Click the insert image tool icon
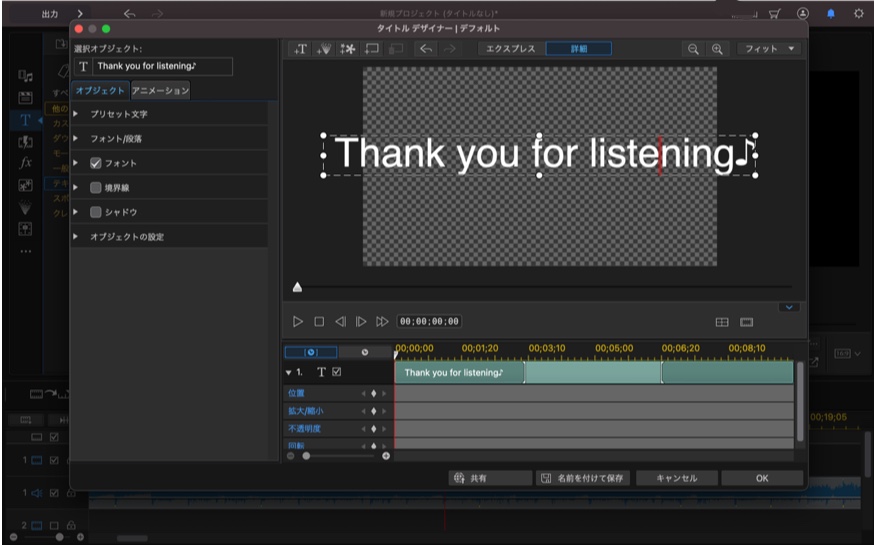The height and width of the screenshot is (545, 874). 348,49
